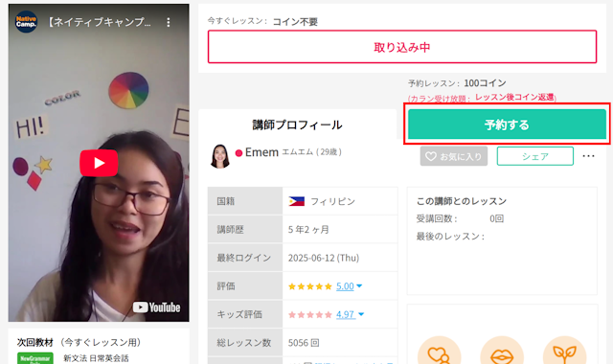The image size is (613, 364).
Task: Click teacher Emem's profile avatar
Action: pyautogui.click(x=220, y=156)
